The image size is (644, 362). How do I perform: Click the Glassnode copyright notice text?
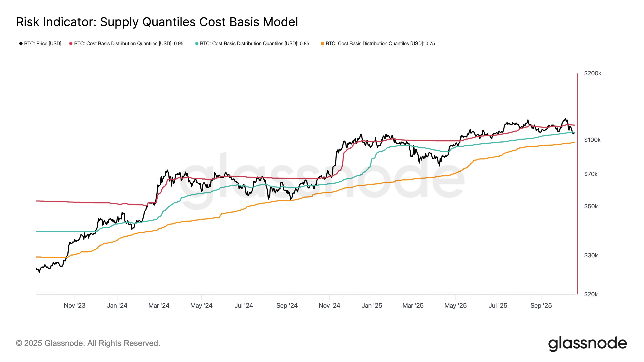88,343
